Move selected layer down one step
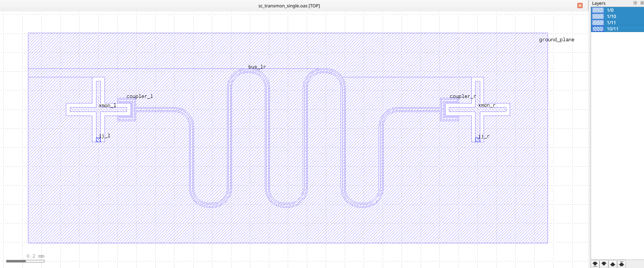 coord(604,264)
